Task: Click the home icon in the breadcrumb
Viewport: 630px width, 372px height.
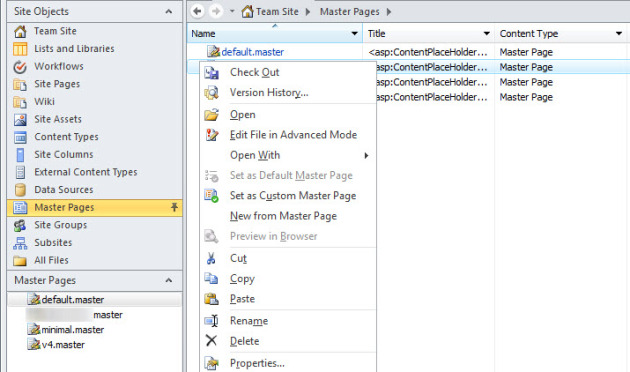Action: tap(248, 12)
